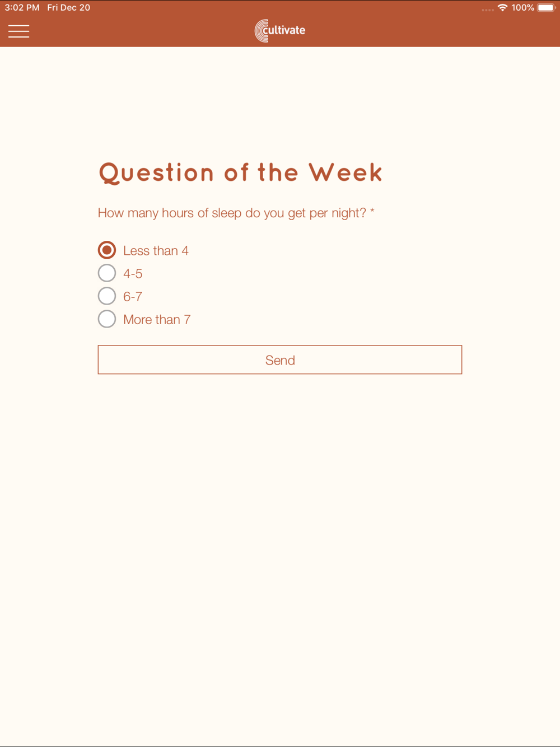
Task: Tap the battery icon in status bar
Action: point(546,8)
